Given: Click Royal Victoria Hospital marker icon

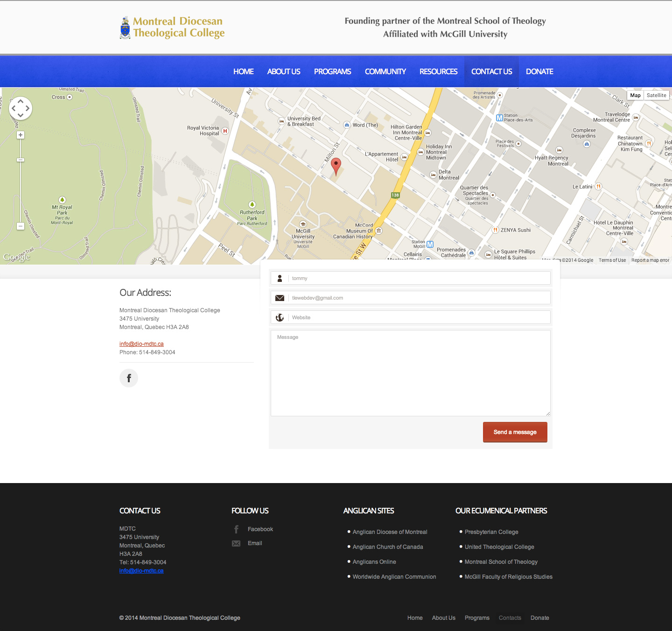Looking at the screenshot, I should tap(225, 131).
